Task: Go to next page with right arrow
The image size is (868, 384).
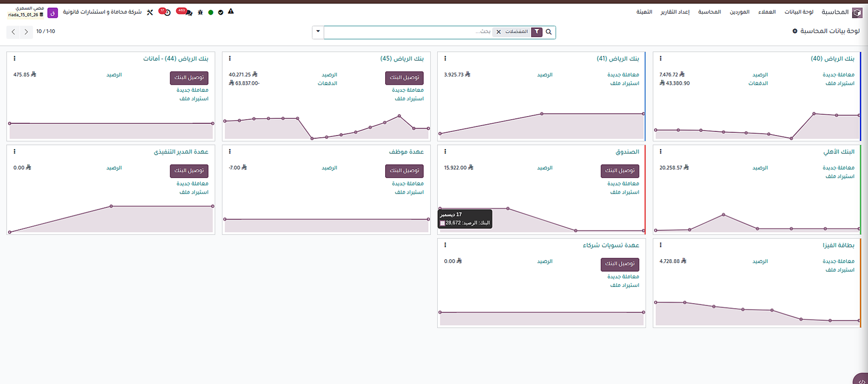Action: point(26,32)
